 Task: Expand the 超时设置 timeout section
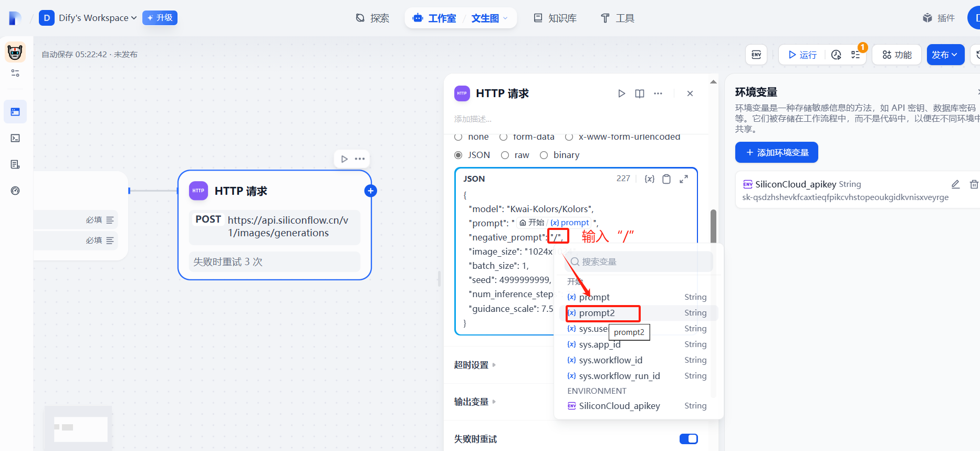pyautogui.click(x=475, y=365)
